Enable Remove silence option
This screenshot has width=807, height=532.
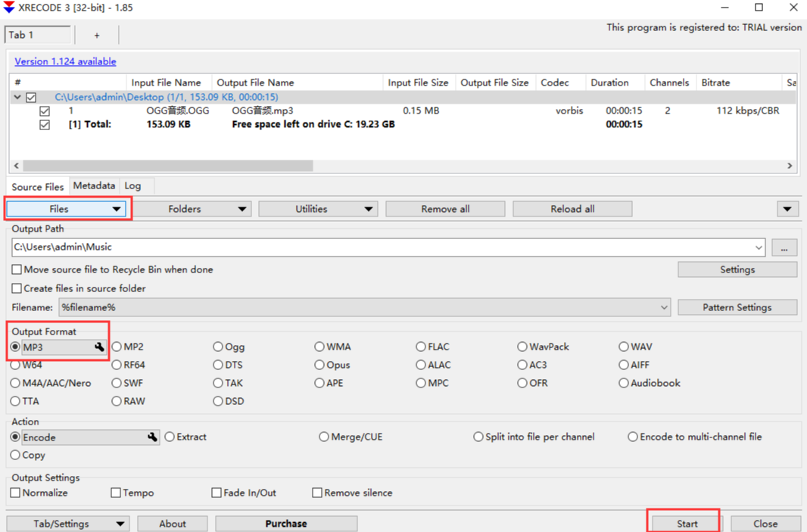tap(317, 493)
